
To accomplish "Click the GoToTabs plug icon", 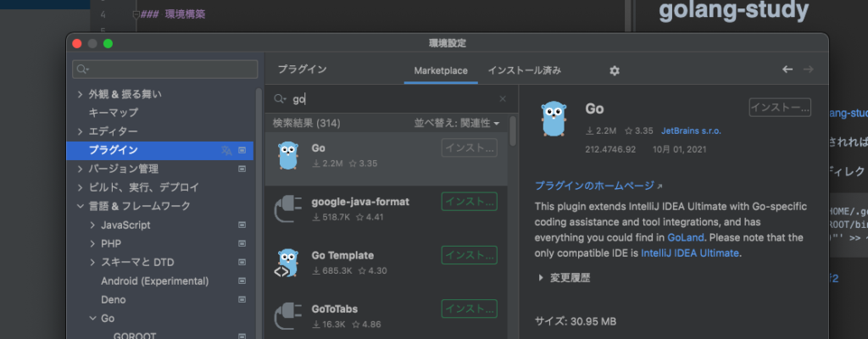I will click(288, 316).
